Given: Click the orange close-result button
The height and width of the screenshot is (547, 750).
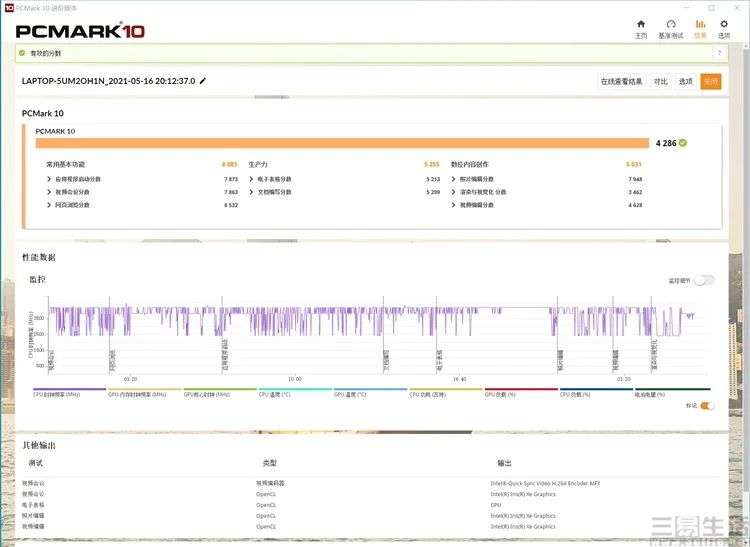Looking at the screenshot, I should pos(710,82).
